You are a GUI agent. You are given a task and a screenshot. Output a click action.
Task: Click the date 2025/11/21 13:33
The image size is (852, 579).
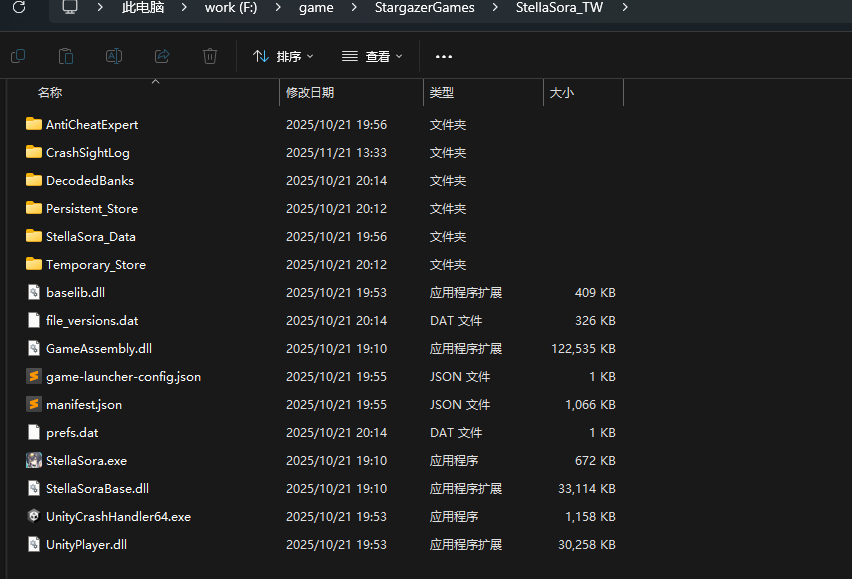point(336,153)
